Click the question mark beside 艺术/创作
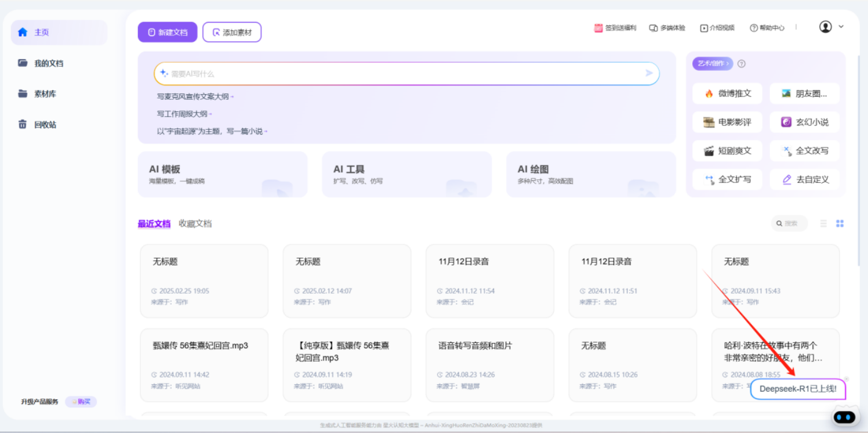The width and height of the screenshot is (868, 433). tap(742, 64)
